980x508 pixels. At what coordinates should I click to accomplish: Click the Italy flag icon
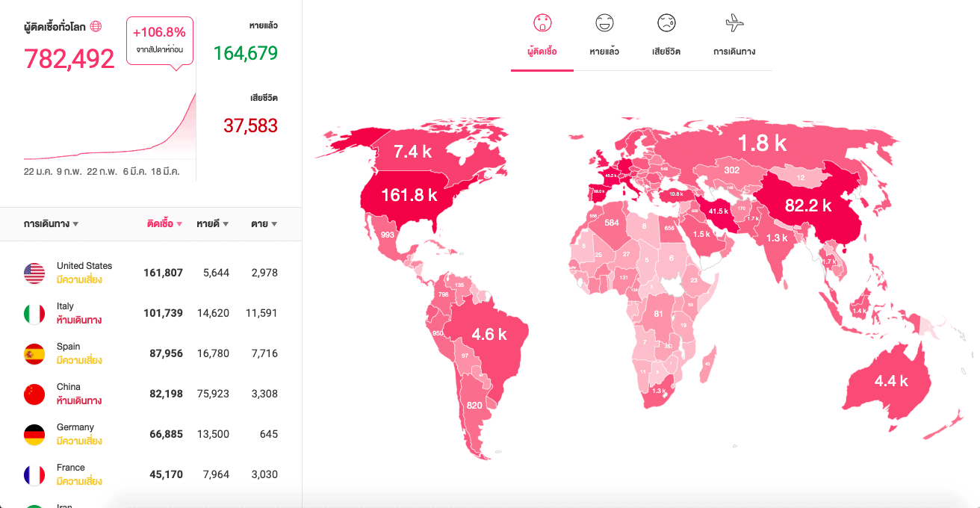click(x=34, y=314)
